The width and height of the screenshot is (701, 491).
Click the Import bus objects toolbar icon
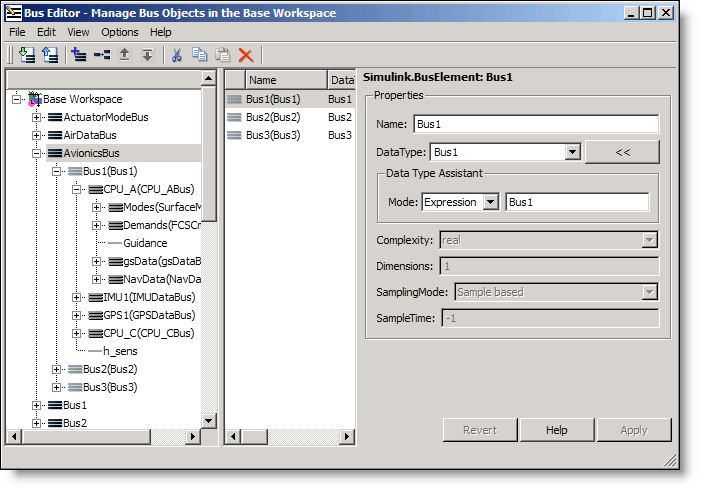click(x=26, y=56)
